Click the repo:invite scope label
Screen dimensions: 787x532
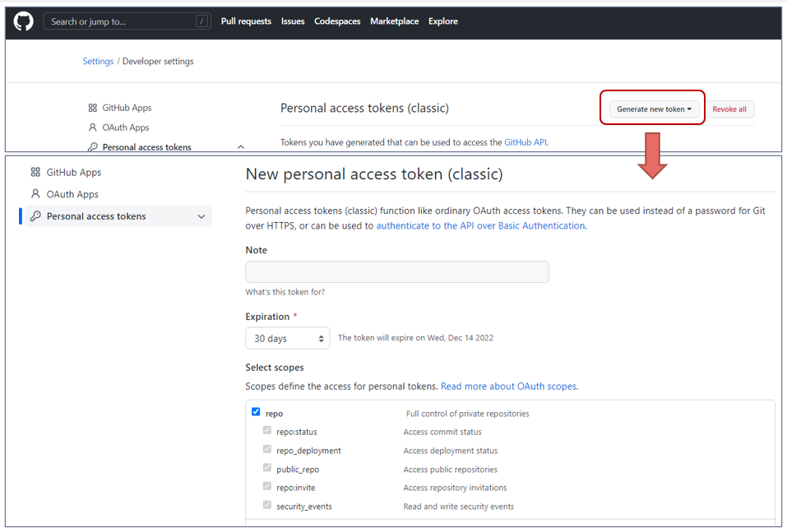click(x=295, y=488)
